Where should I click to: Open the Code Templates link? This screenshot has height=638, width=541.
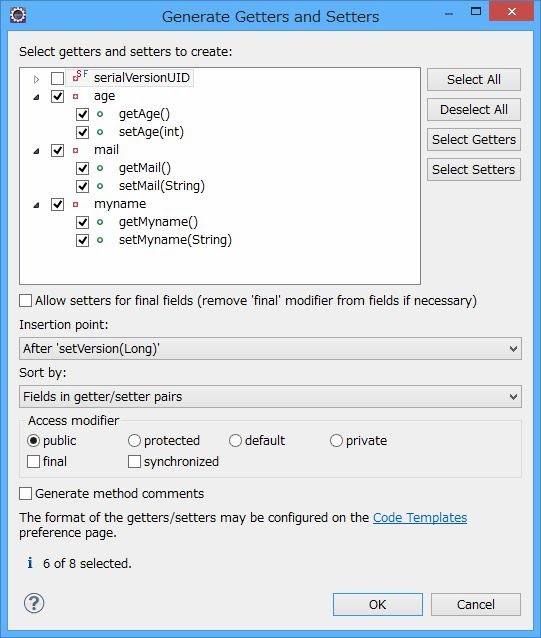[420, 518]
